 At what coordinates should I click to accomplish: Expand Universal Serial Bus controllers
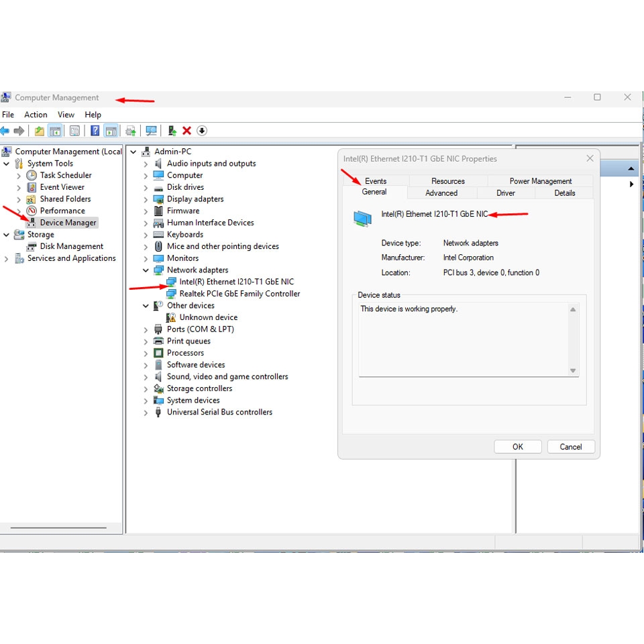pos(146,413)
